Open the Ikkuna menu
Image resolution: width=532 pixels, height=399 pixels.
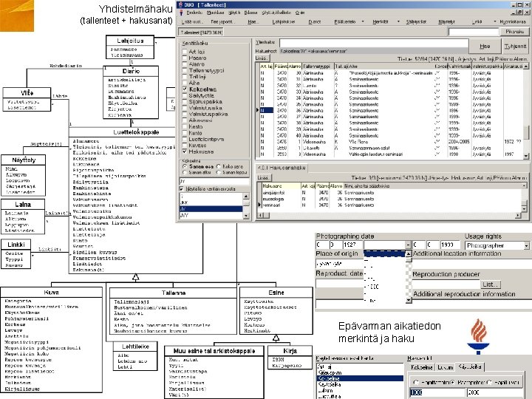[250, 13]
